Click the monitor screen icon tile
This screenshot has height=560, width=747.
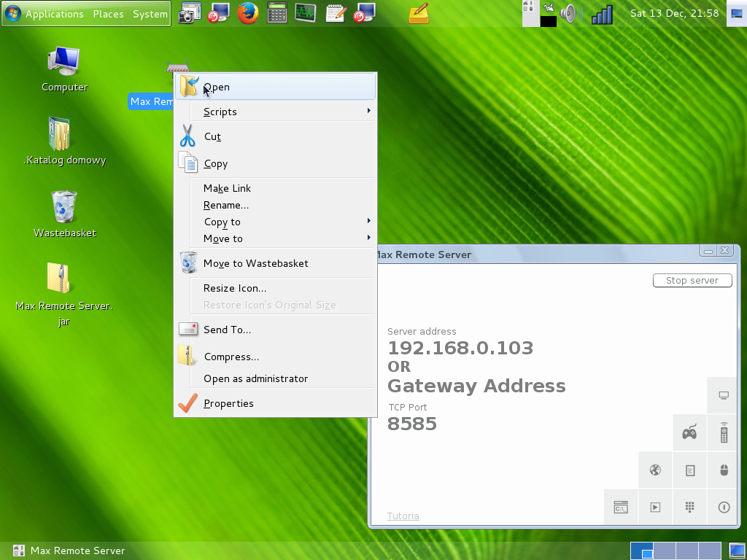click(x=724, y=395)
